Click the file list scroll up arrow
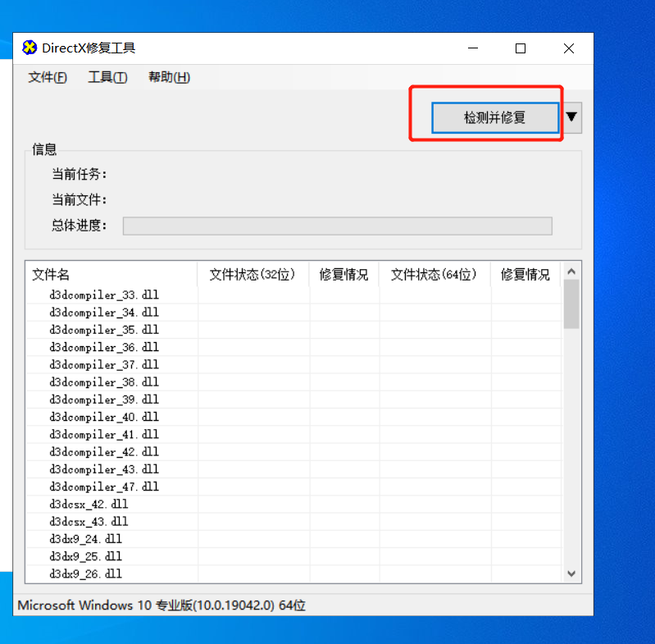This screenshot has height=644, width=655. pyautogui.click(x=571, y=272)
